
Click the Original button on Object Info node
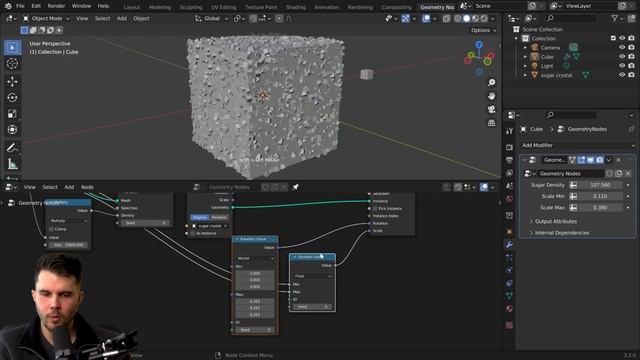coord(200,218)
